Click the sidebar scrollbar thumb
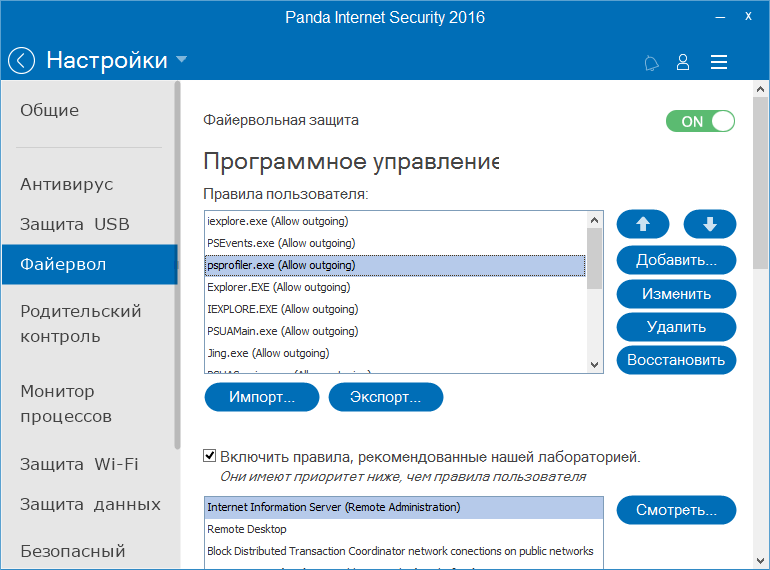 click(x=177, y=265)
